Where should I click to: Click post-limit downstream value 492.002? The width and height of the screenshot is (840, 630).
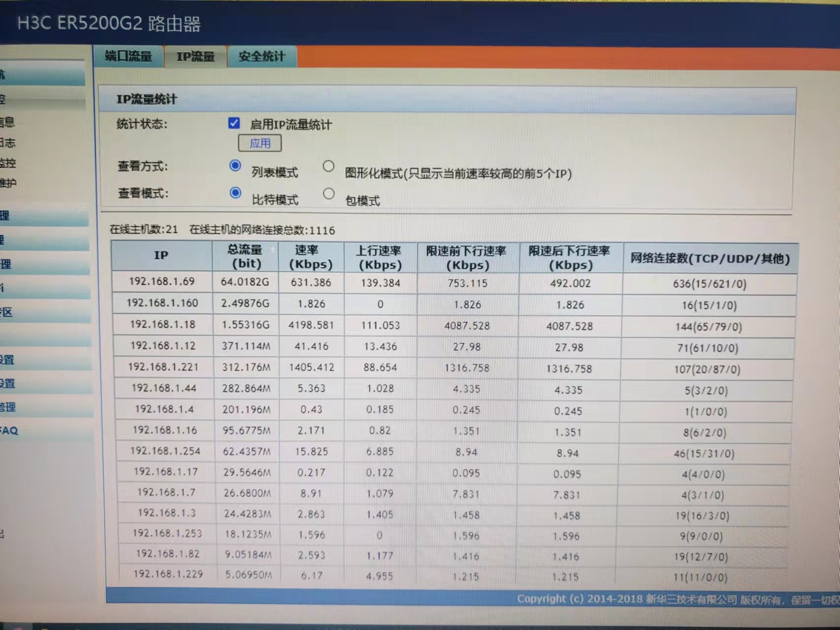click(x=570, y=283)
